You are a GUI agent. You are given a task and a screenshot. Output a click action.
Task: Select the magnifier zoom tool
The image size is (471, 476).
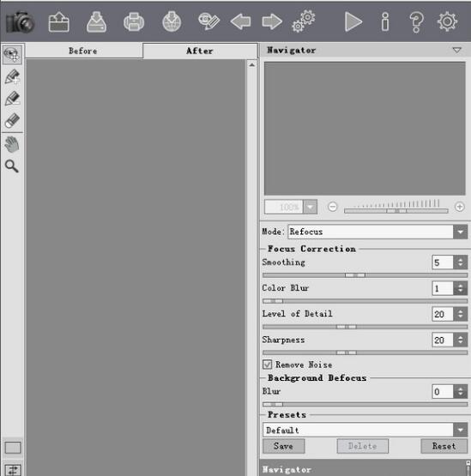(12, 166)
